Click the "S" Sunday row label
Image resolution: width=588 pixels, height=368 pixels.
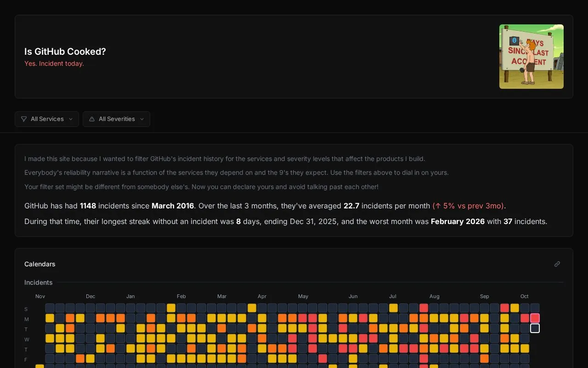pos(26,309)
